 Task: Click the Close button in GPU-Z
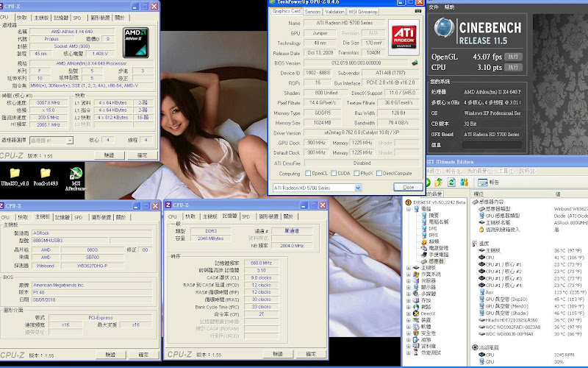coord(408,187)
